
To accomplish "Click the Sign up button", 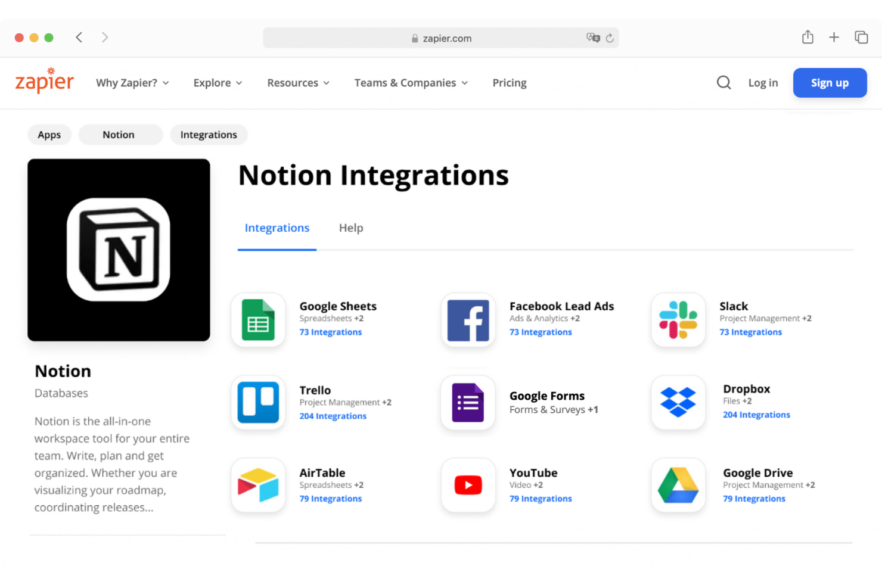I will pyautogui.click(x=830, y=83).
